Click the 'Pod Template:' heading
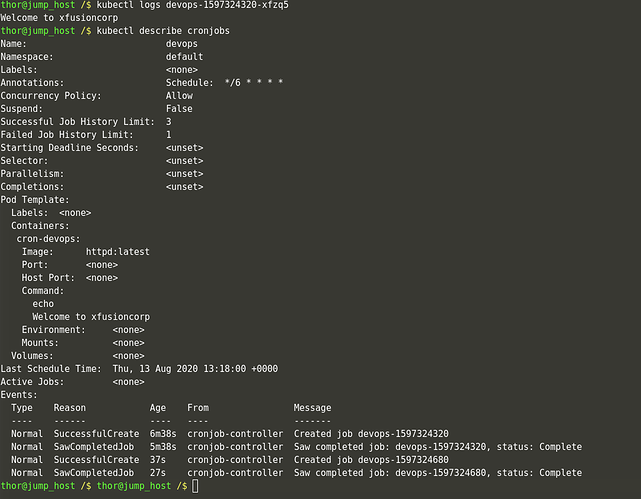The height and width of the screenshot is (499, 641). click(35, 200)
